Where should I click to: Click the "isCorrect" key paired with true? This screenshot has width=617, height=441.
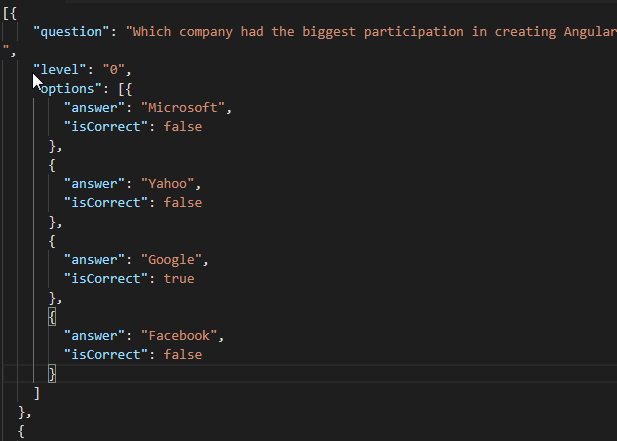tap(105, 279)
